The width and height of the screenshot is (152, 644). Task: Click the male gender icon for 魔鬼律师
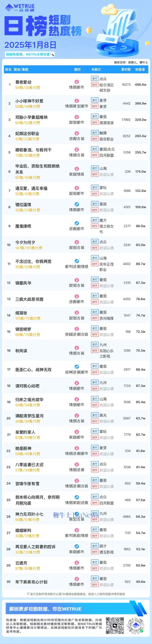[77, 223]
